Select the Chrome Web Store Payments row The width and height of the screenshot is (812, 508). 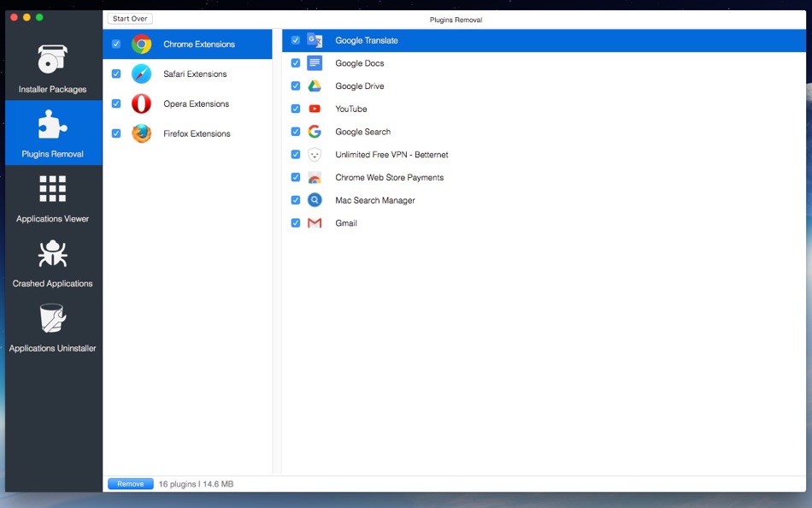pyautogui.click(x=389, y=178)
